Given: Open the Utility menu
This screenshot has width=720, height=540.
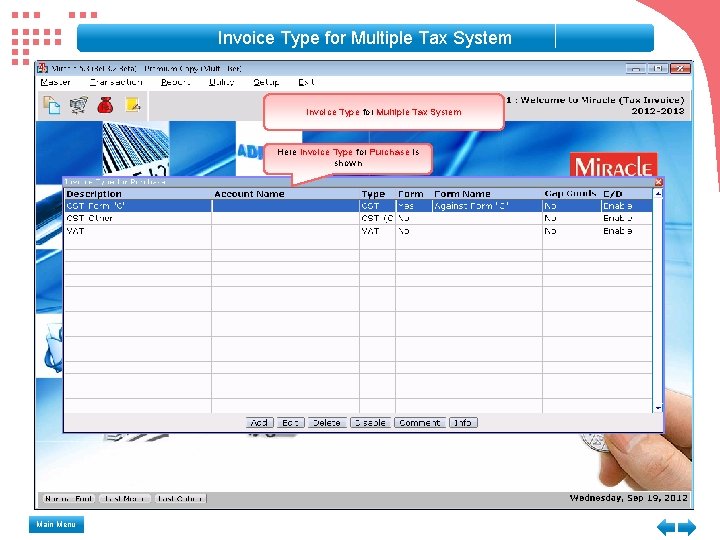Looking at the screenshot, I should (221, 82).
